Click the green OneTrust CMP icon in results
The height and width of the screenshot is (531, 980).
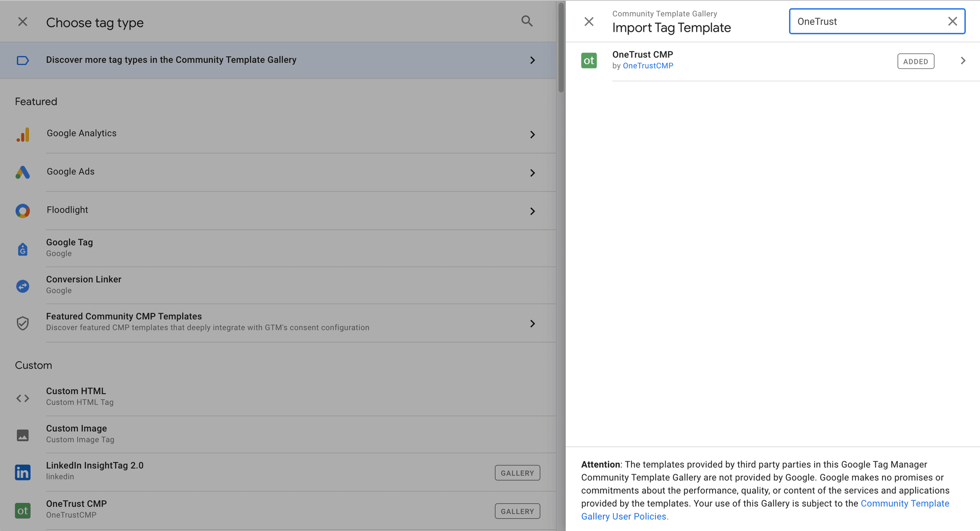coord(589,61)
